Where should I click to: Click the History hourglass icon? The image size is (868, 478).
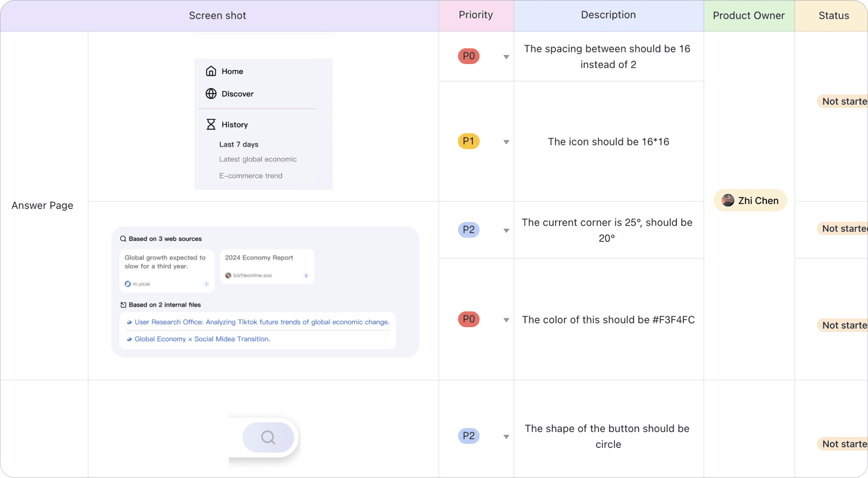click(211, 124)
